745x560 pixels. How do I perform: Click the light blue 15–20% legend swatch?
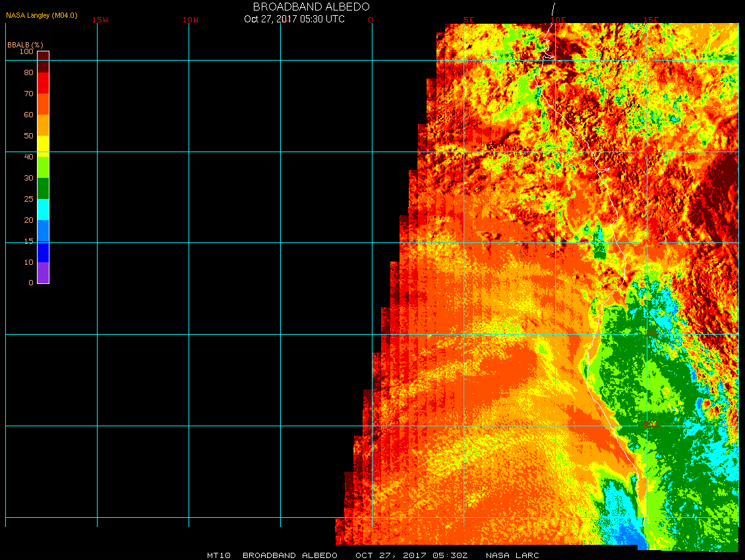tap(43, 231)
